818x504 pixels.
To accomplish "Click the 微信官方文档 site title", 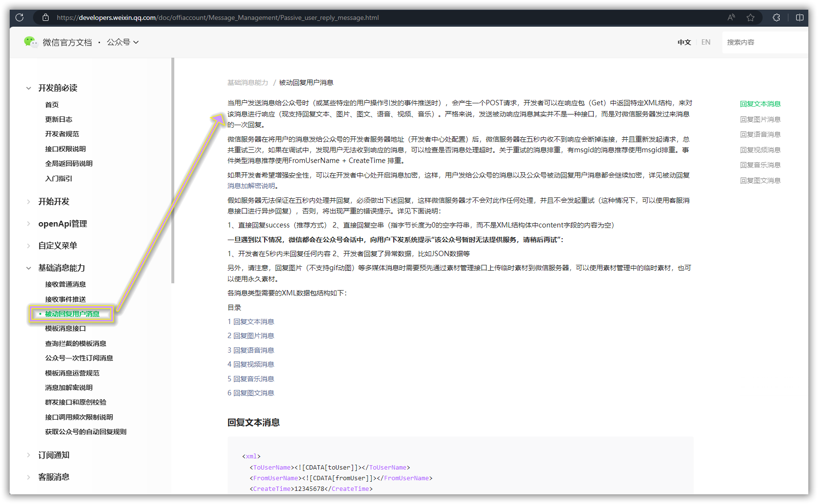I will [67, 42].
